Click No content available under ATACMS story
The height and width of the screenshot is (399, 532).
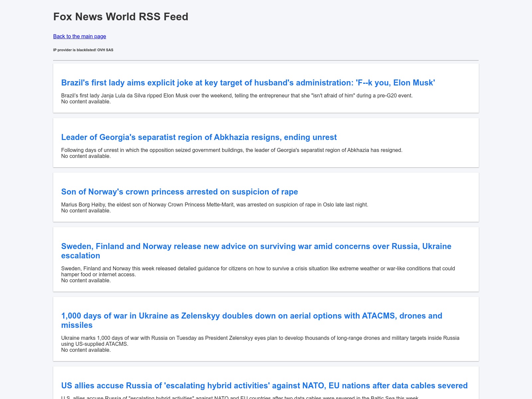[86, 350]
